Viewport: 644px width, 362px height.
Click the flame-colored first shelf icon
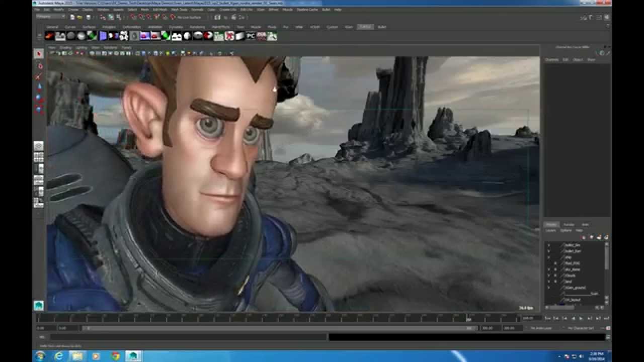(50, 36)
